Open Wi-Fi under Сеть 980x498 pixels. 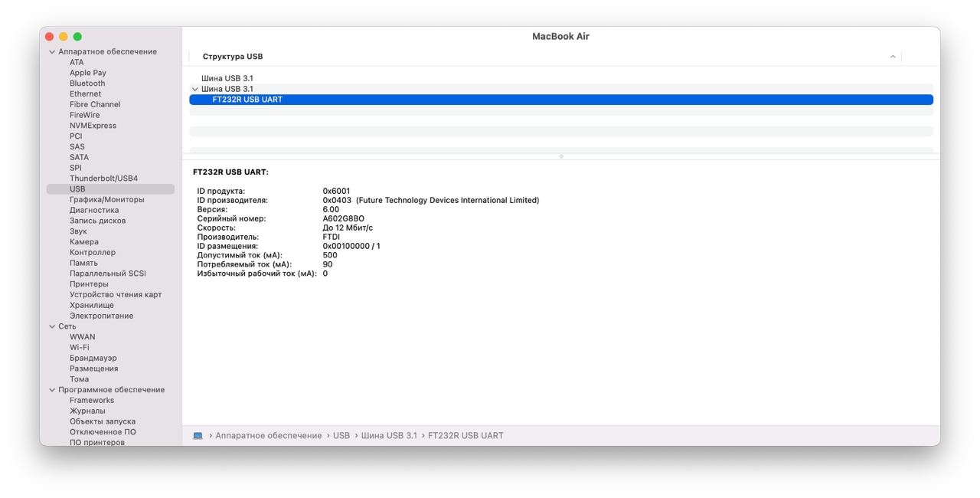click(x=79, y=348)
